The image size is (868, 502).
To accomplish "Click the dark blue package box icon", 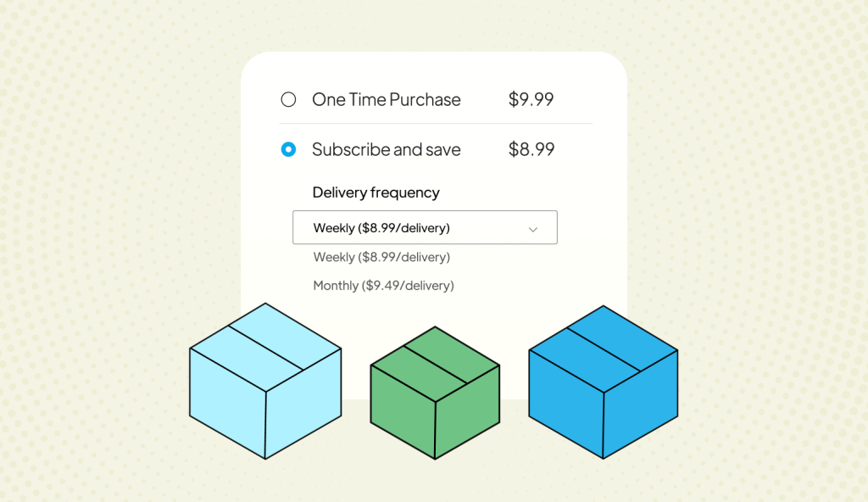I will pyautogui.click(x=603, y=382).
